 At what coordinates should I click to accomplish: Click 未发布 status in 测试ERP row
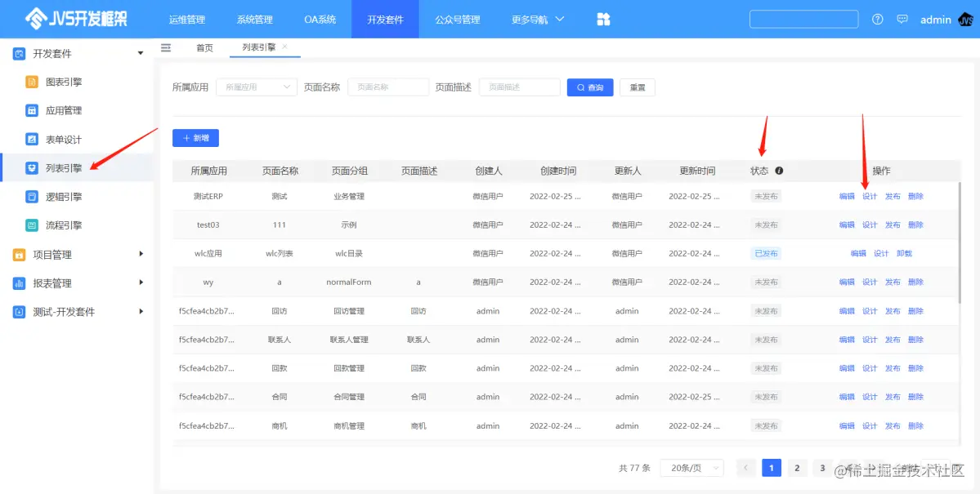(x=766, y=196)
